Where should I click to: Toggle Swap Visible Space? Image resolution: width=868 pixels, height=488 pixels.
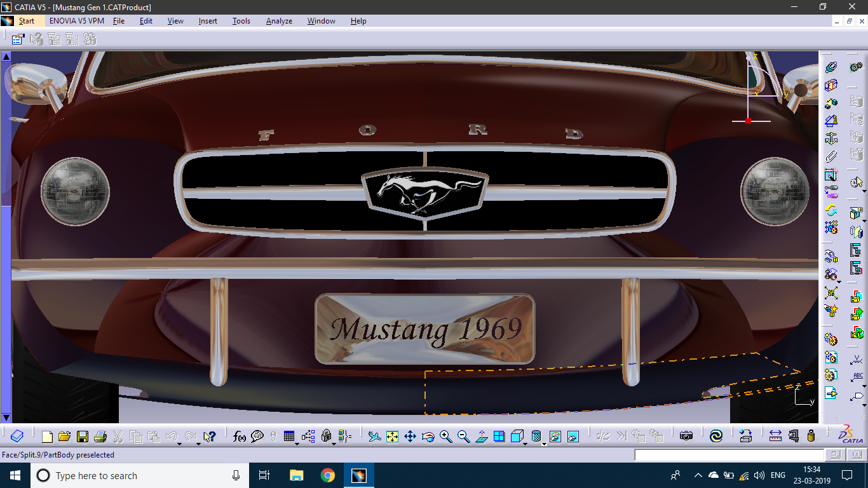[573, 437]
